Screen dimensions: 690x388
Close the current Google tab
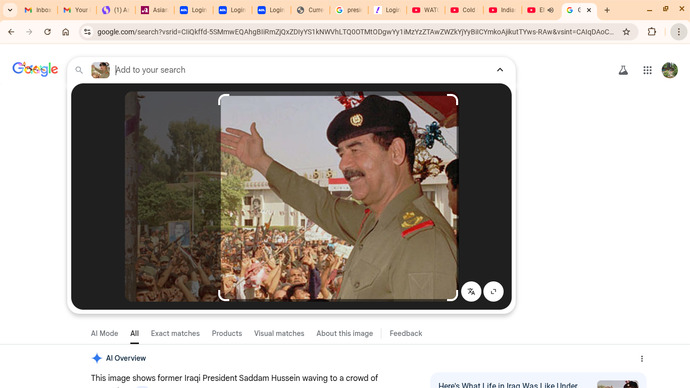[589, 10]
